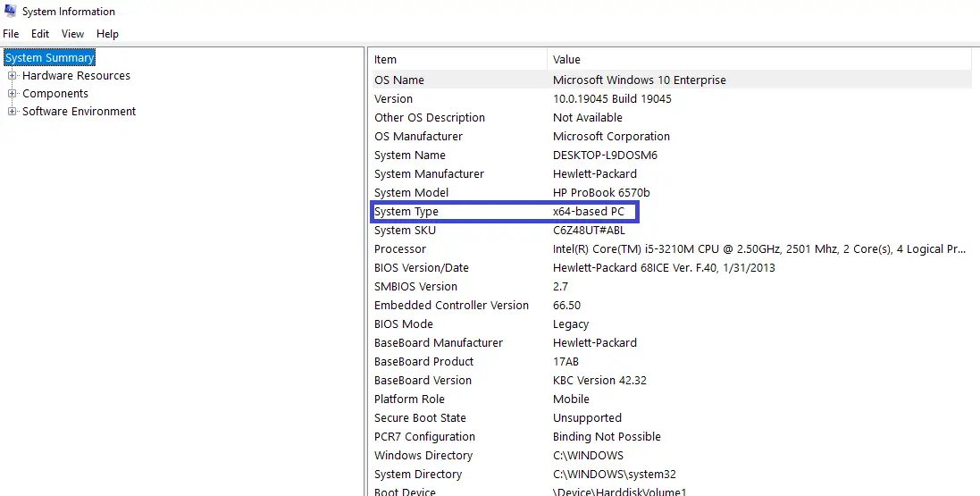Select the BaseBoard Product row label
The width and height of the screenshot is (980, 496).
[423, 362]
